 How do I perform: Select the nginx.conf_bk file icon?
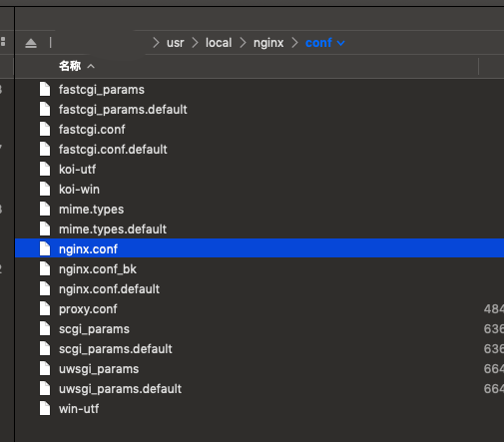pos(45,269)
